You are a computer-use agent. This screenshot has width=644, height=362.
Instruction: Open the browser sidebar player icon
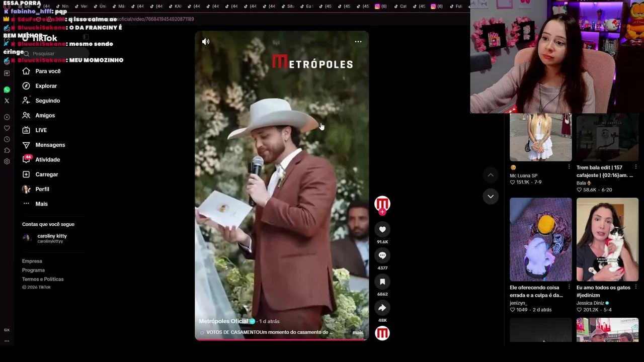[x=7, y=117]
